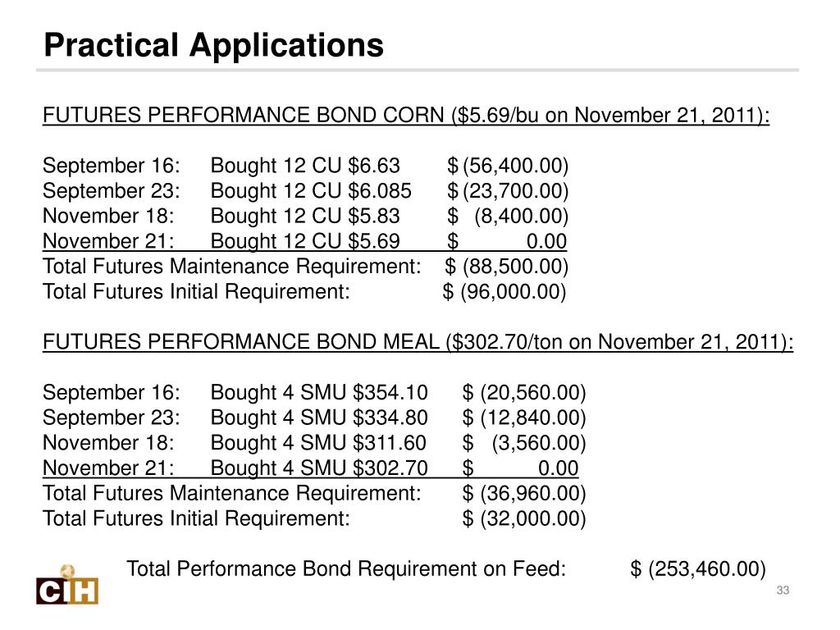Click the Bought 4 SMU $354.10 entry
The width and height of the screenshot is (840, 630).
click(x=319, y=393)
